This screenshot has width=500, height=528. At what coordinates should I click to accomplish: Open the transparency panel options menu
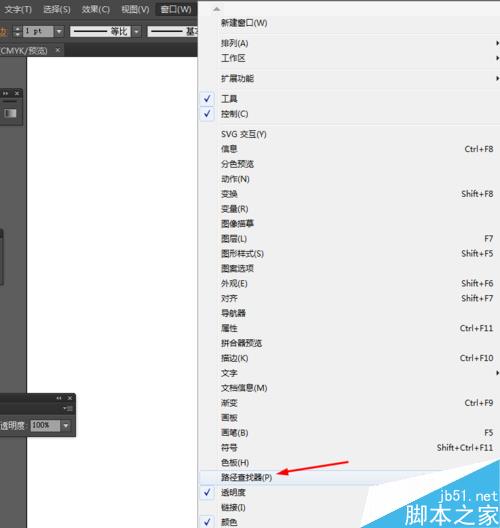coord(68,408)
